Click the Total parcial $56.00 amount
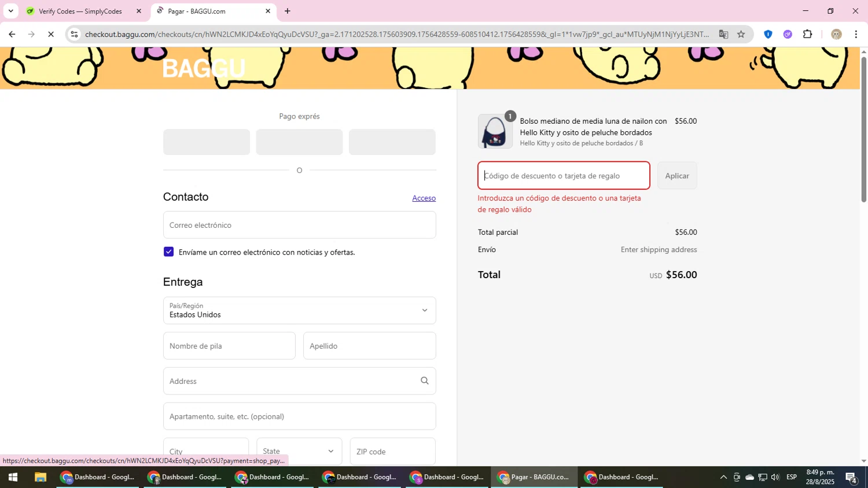 (686, 232)
